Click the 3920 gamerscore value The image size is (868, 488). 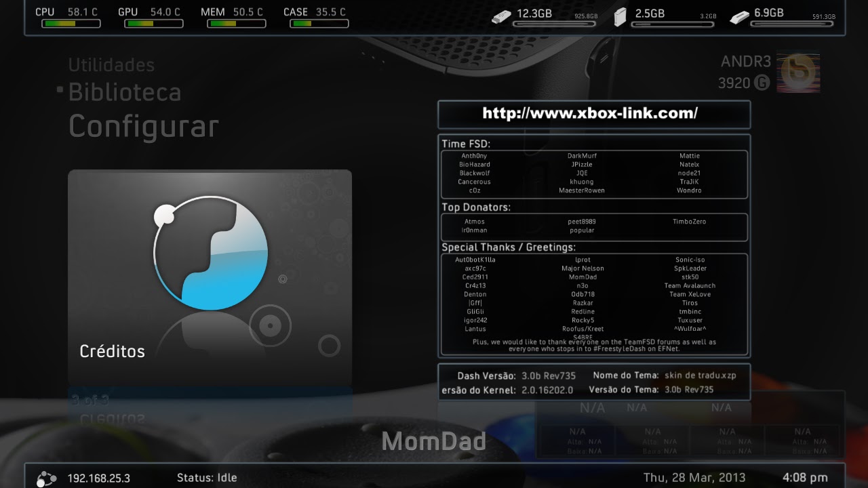click(x=734, y=83)
